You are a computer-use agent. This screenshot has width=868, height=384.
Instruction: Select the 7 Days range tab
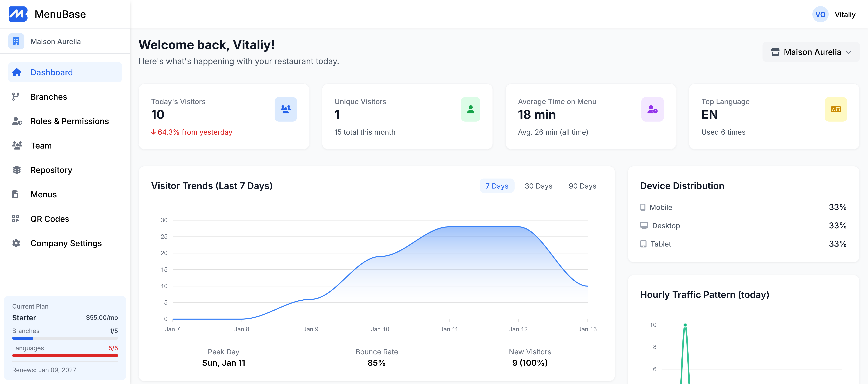point(497,186)
